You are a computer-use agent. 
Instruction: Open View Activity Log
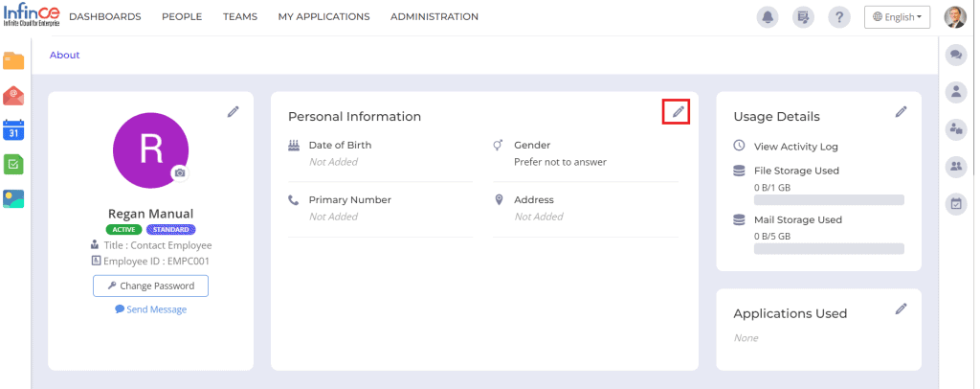pyautogui.click(x=795, y=147)
